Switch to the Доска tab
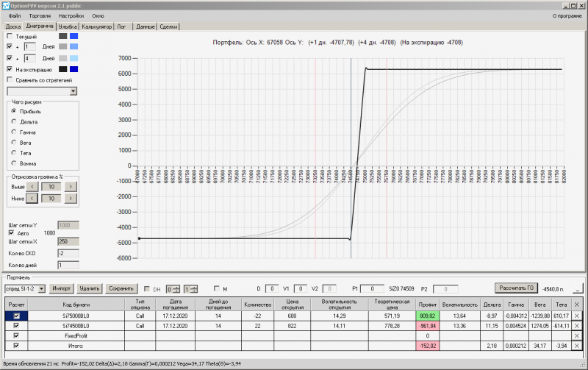The image size is (588, 370). [13, 26]
